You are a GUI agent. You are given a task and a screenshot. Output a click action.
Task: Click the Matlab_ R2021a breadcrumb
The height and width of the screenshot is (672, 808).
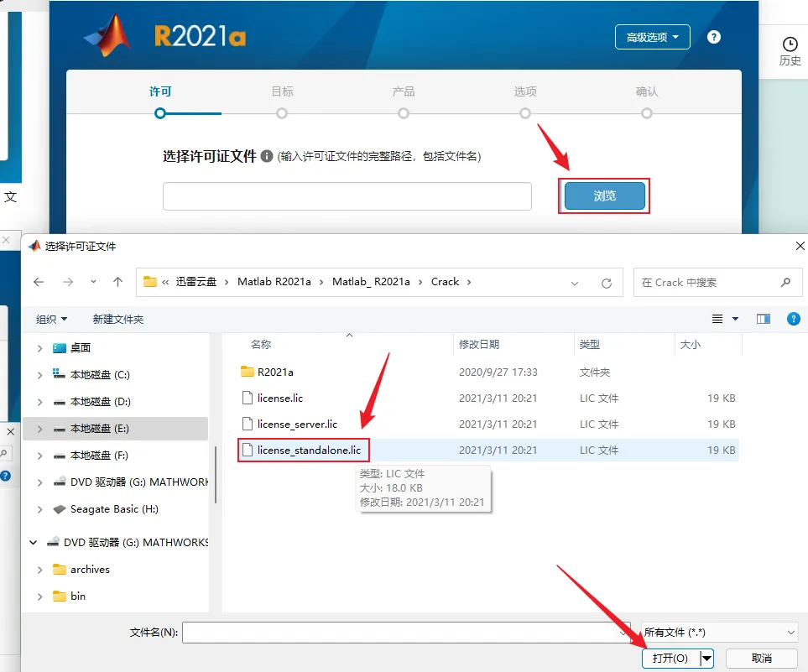coord(371,282)
